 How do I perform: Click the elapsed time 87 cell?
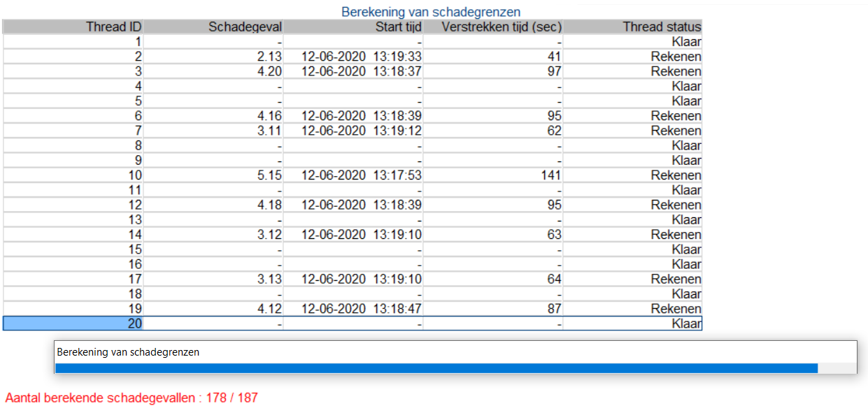493,309
